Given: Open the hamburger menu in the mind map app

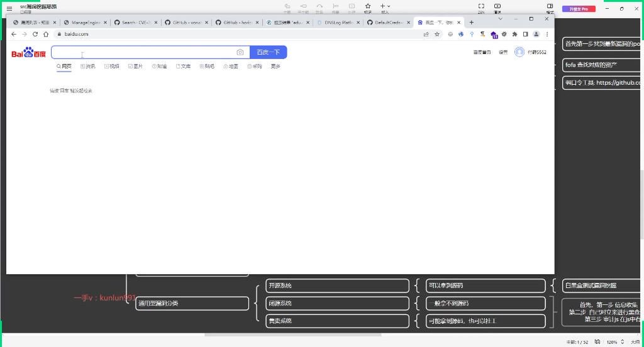Looking at the screenshot, I should pyautogui.click(x=9, y=8).
